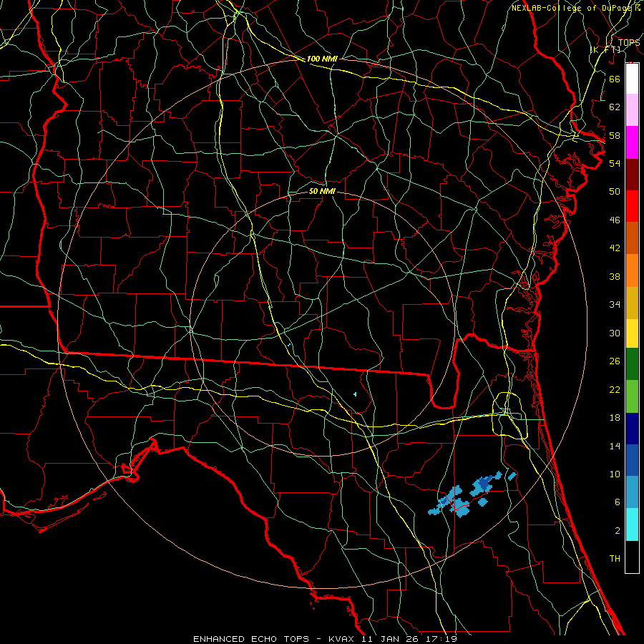Click the black threshold swatch beside TH
Image resolution: width=644 pixels, height=644 pixels.
[632, 557]
